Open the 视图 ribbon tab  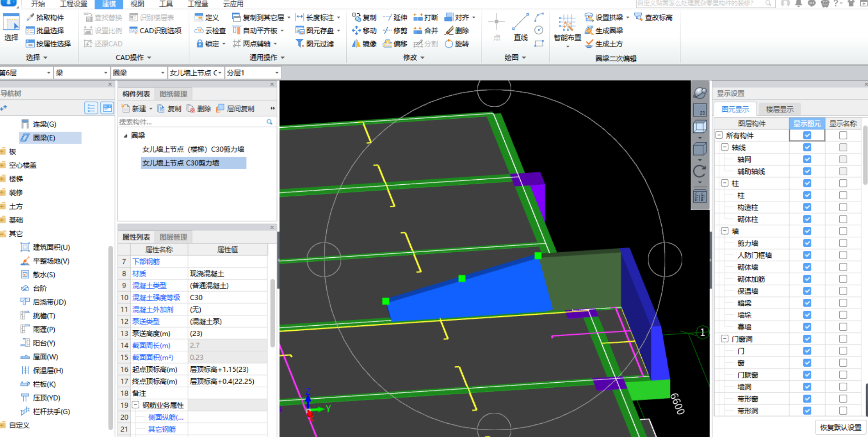[x=137, y=4]
